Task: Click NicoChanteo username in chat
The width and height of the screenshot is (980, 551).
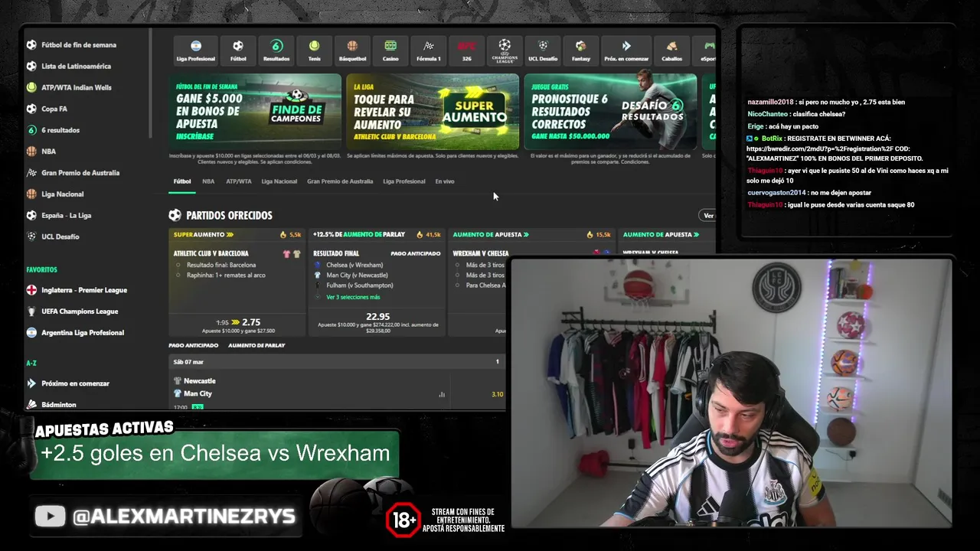Action: pos(768,114)
